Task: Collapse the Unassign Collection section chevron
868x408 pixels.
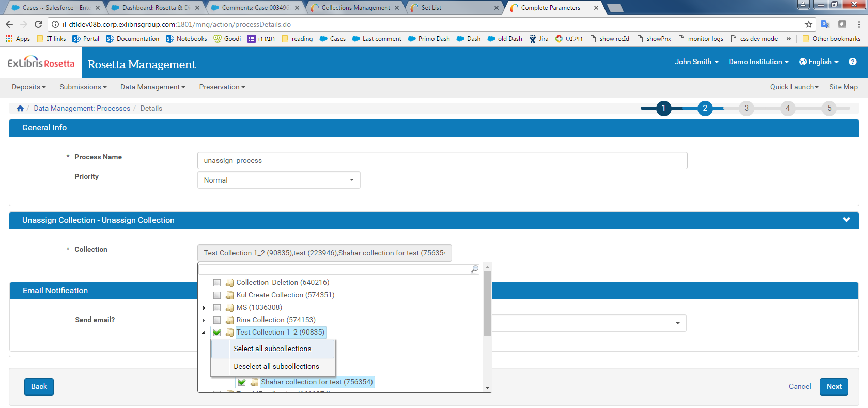Action: point(846,220)
